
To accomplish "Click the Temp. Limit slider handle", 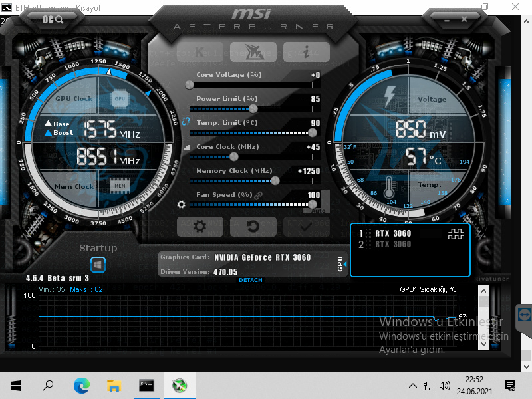I will [313, 133].
